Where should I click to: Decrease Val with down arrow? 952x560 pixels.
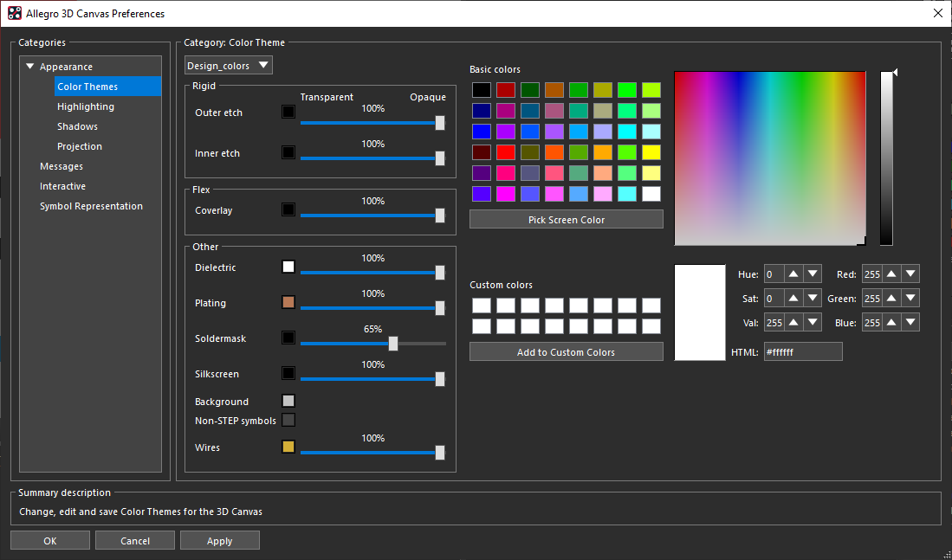(813, 323)
